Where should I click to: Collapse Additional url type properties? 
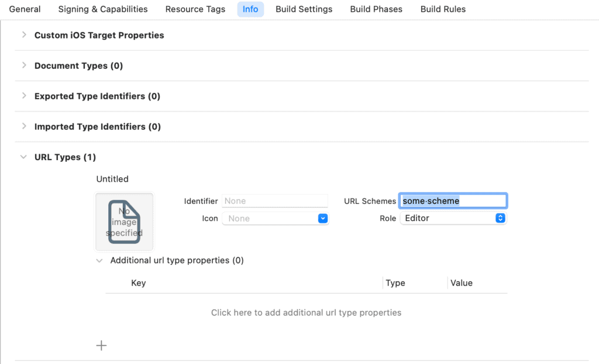pos(99,261)
